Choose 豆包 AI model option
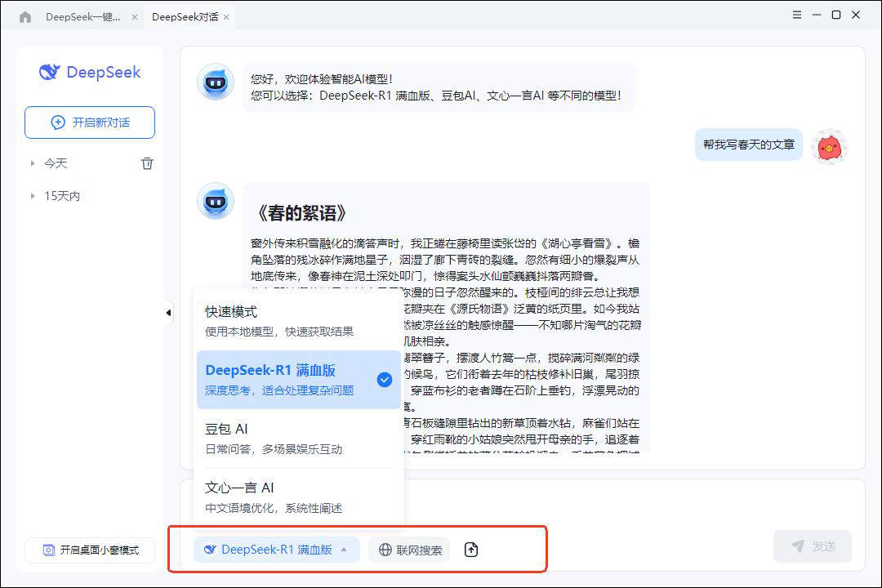Image resolution: width=882 pixels, height=588 pixels. point(298,439)
